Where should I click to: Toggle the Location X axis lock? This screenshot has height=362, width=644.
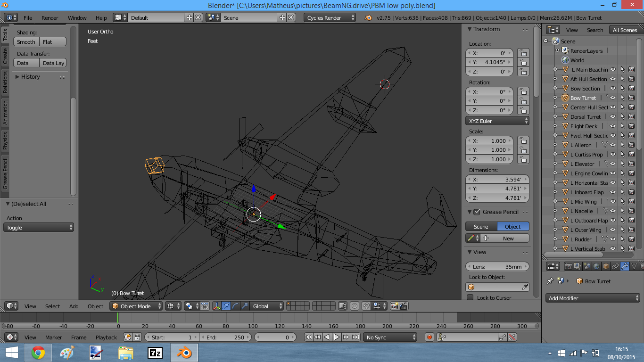coord(523,53)
